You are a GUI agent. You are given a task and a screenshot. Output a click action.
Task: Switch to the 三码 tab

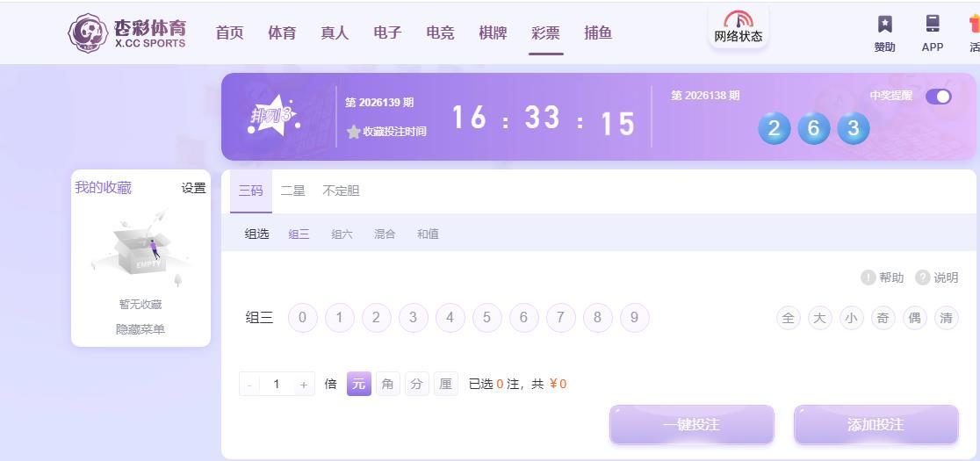(250, 191)
